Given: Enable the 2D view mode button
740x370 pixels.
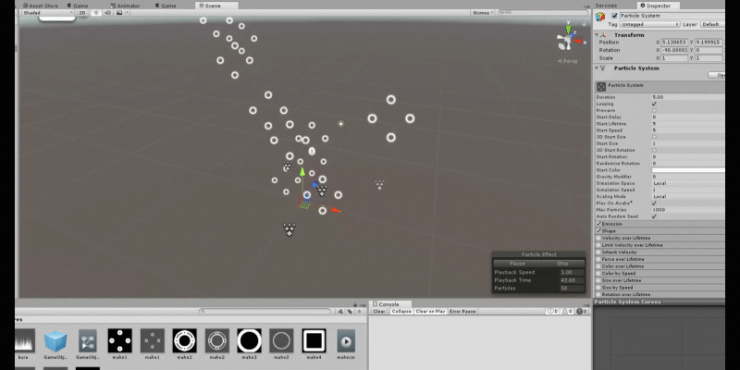Looking at the screenshot, I should pyautogui.click(x=82, y=13).
